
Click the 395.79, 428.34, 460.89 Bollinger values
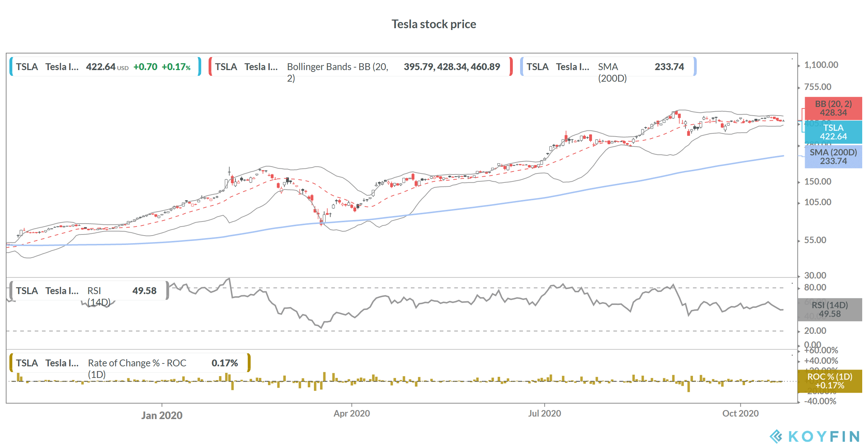pos(452,67)
